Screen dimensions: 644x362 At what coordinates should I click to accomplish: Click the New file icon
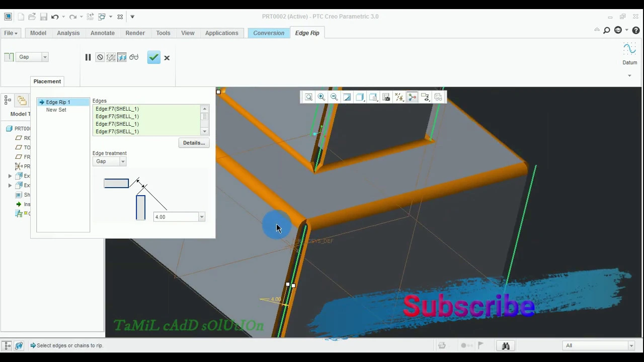click(21, 17)
